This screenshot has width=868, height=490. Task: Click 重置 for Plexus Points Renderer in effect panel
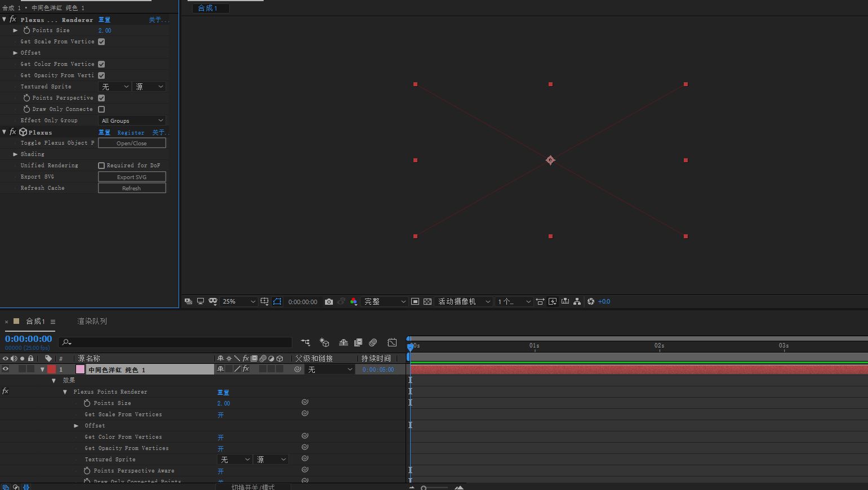pyautogui.click(x=104, y=20)
